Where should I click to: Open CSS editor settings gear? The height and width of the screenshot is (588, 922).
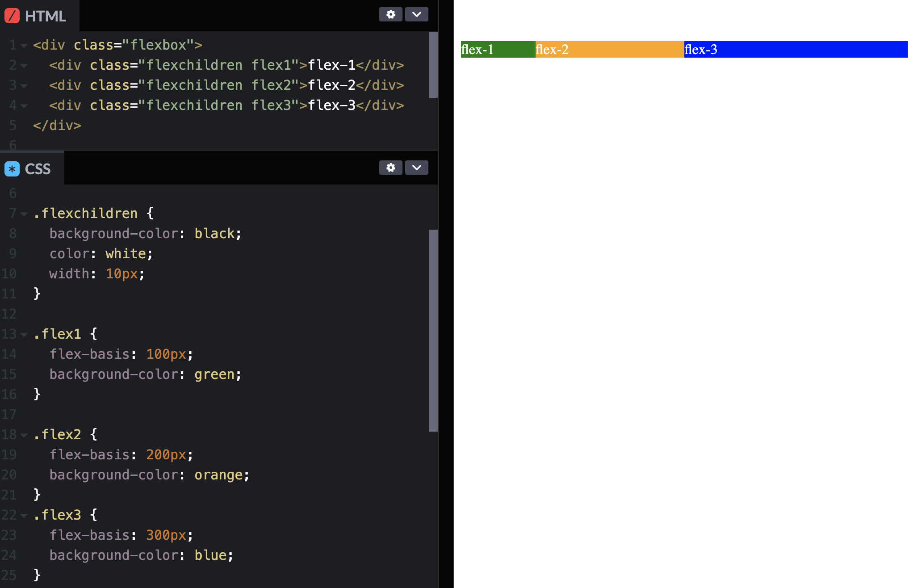(x=390, y=168)
